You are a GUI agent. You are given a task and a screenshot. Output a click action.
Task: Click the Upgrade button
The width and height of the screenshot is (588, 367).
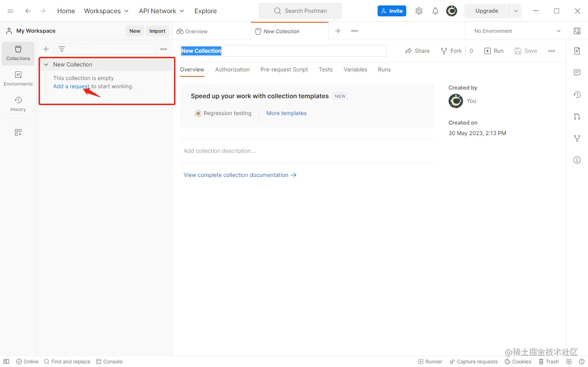[x=487, y=11]
